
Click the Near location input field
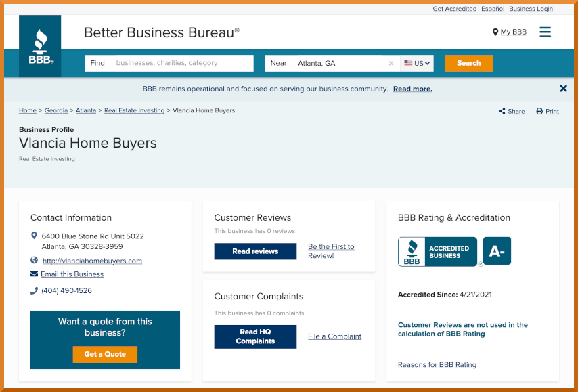[x=332, y=63]
